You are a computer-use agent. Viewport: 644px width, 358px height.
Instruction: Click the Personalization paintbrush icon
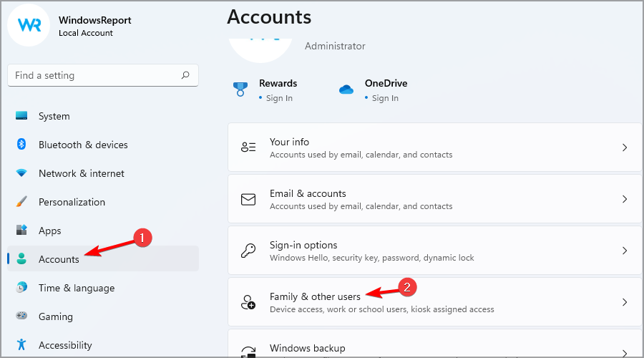(21, 202)
